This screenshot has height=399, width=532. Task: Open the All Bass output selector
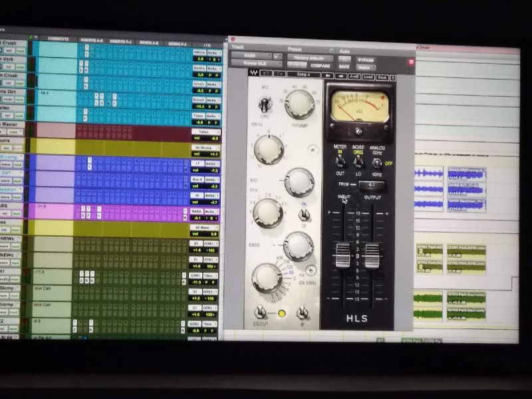coord(204,227)
